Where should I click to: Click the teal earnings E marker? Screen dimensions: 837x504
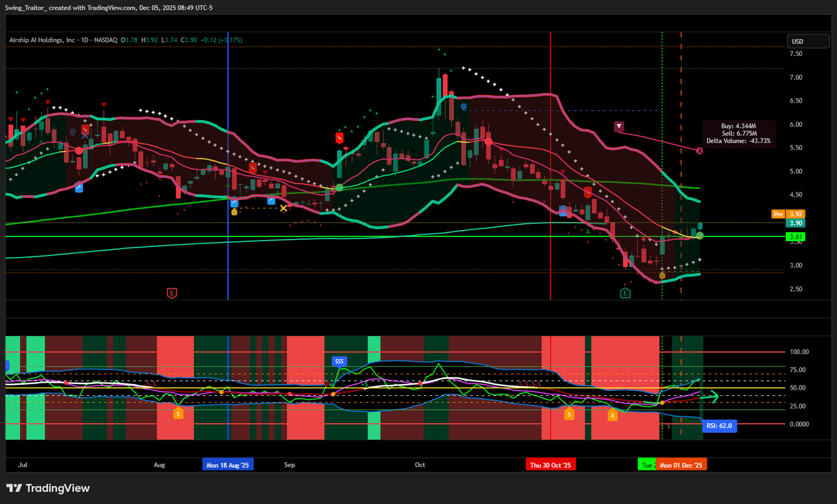pyautogui.click(x=626, y=293)
